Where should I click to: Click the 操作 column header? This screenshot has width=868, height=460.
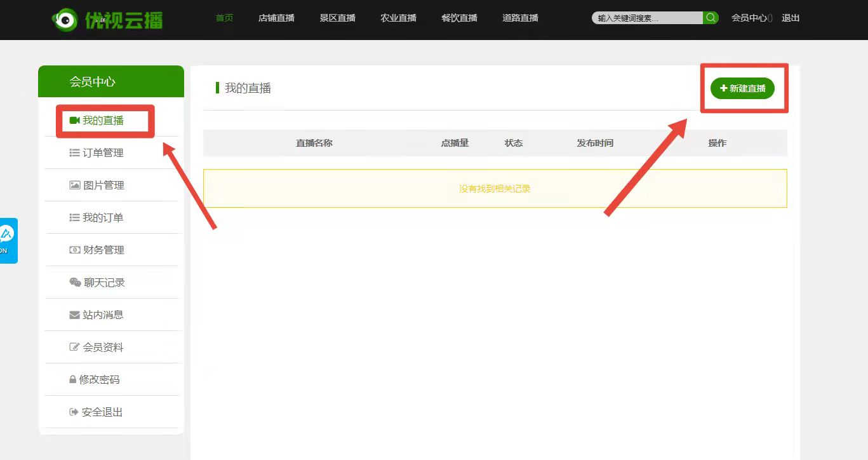(718, 143)
